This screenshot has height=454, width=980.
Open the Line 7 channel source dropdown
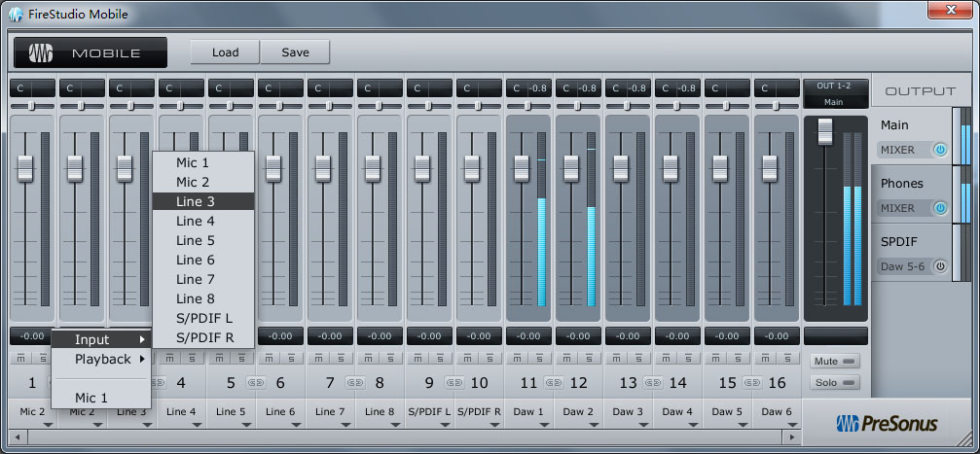coord(330,413)
